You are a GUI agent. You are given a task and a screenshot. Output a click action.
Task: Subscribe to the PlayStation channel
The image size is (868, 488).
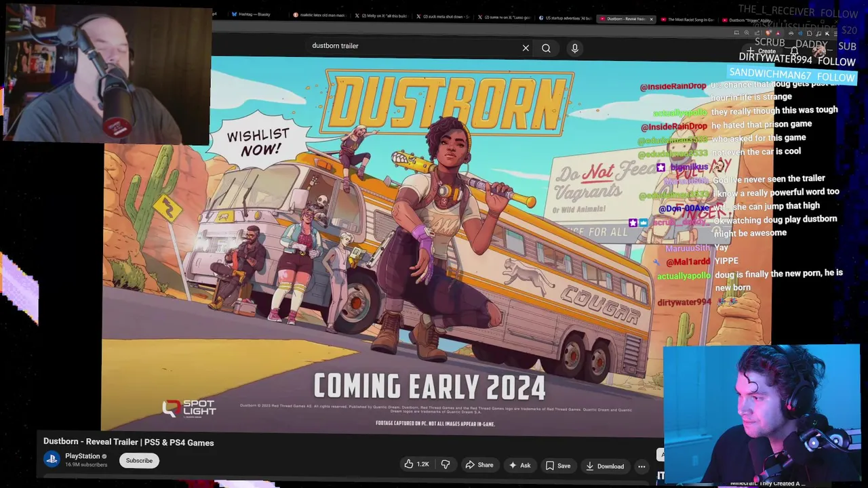(x=139, y=460)
